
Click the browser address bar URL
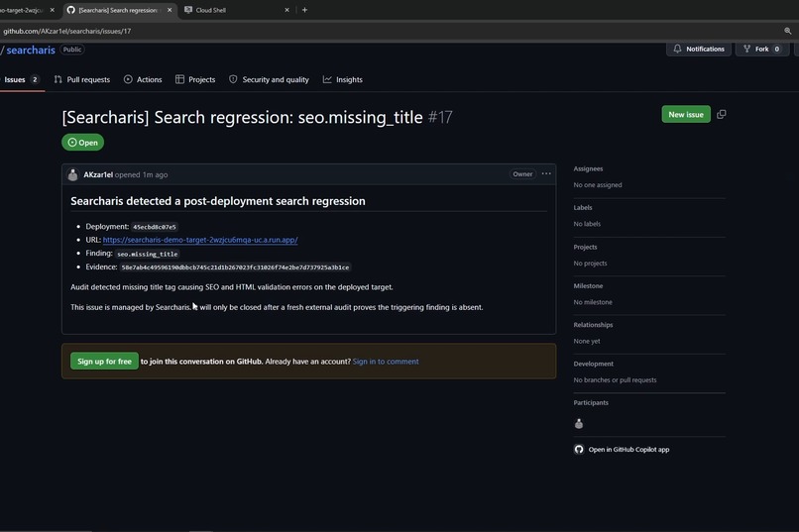[66, 31]
